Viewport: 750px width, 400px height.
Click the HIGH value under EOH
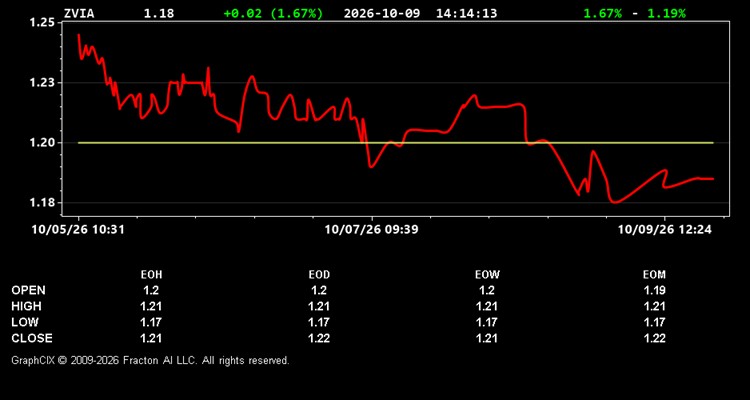click(151, 306)
